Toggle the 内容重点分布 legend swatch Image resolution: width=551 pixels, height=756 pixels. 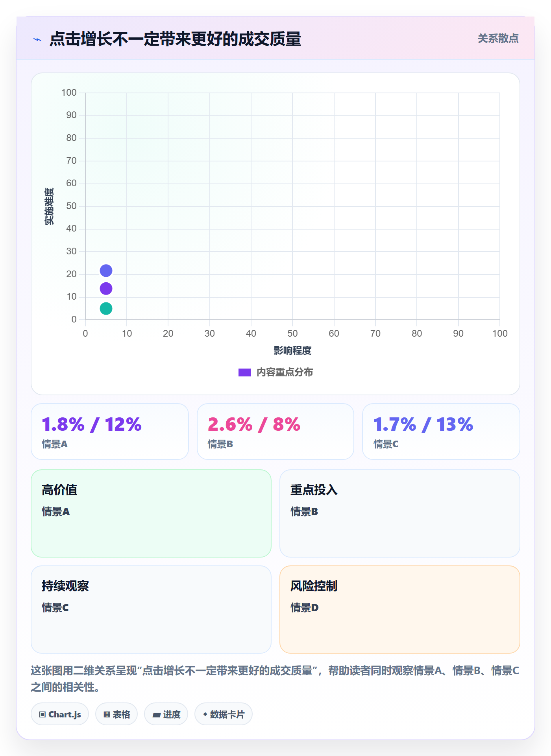245,372
